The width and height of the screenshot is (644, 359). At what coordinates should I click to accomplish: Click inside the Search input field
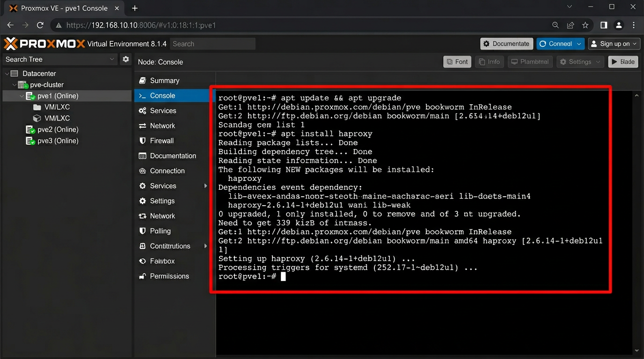212,43
